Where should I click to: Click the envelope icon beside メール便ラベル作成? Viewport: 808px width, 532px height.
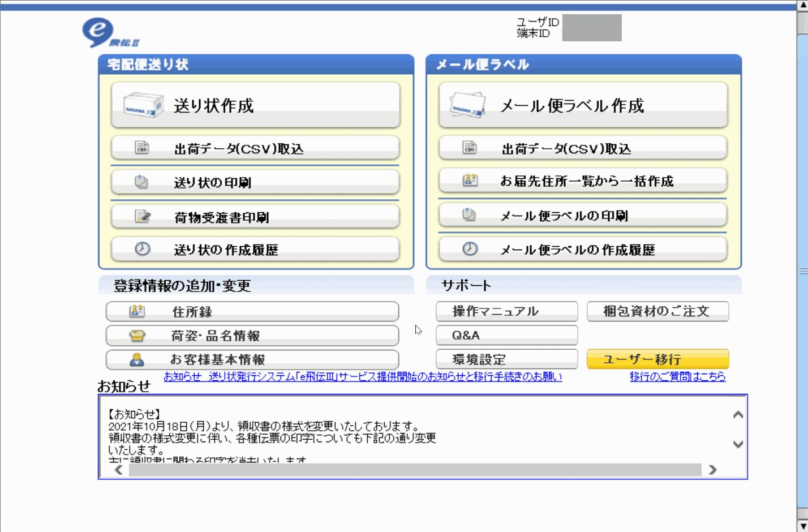pos(468,105)
